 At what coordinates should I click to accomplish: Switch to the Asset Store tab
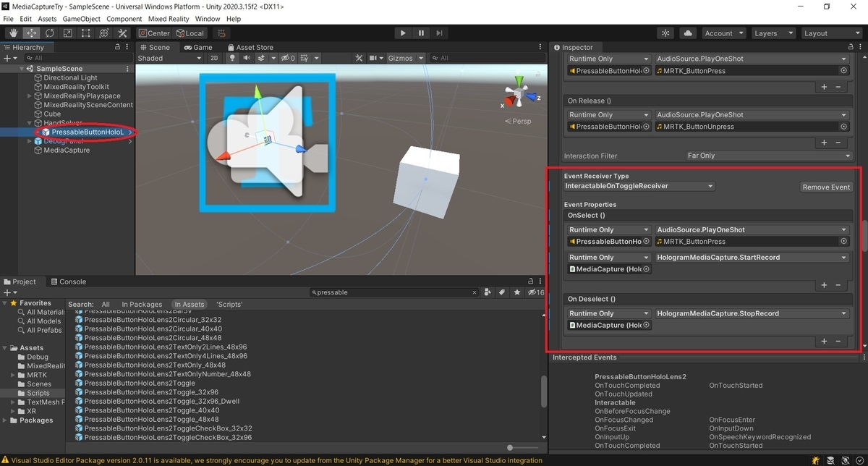pyautogui.click(x=250, y=48)
